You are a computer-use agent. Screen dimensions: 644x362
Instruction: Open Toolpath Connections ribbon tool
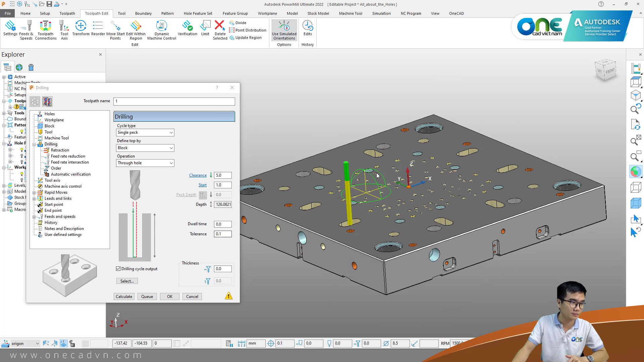pos(46,30)
